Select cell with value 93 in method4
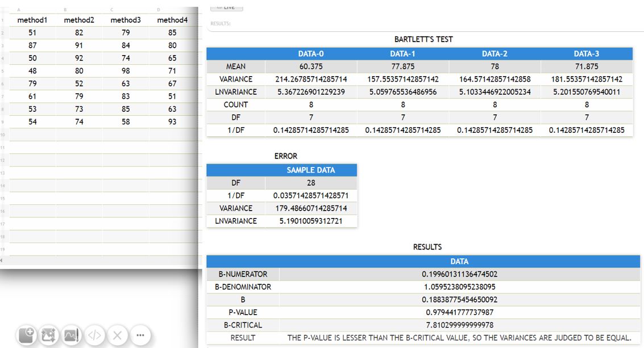 tap(172, 121)
